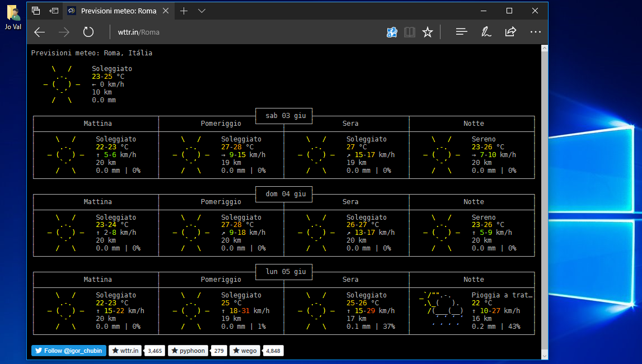Click 18-31 km/h wind value on lun Pomeriggio
Image resolution: width=642 pixels, height=364 pixels.
pos(245,310)
